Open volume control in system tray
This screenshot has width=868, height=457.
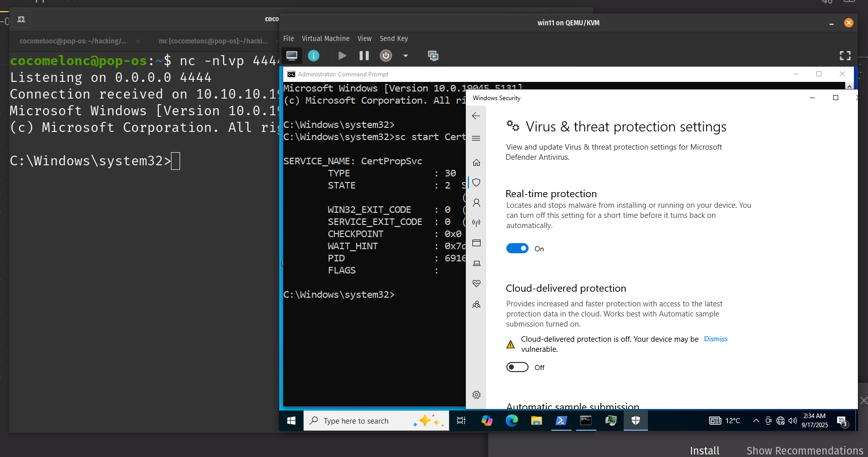(793, 421)
